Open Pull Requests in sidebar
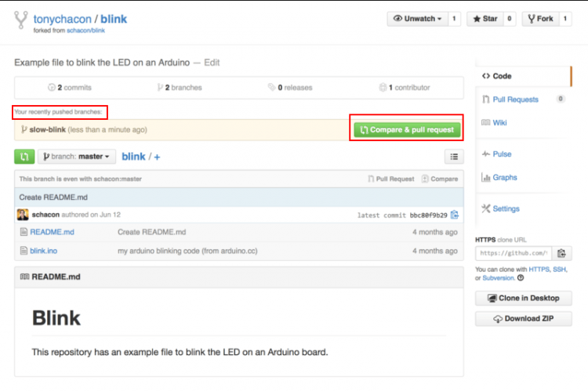The image size is (588, 391). tap(515, 100)
